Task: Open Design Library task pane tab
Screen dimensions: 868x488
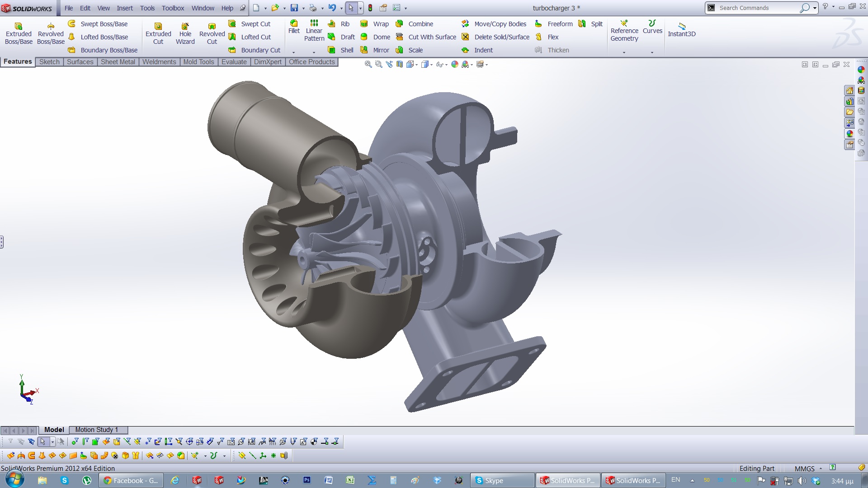Action: coord(850,101)
